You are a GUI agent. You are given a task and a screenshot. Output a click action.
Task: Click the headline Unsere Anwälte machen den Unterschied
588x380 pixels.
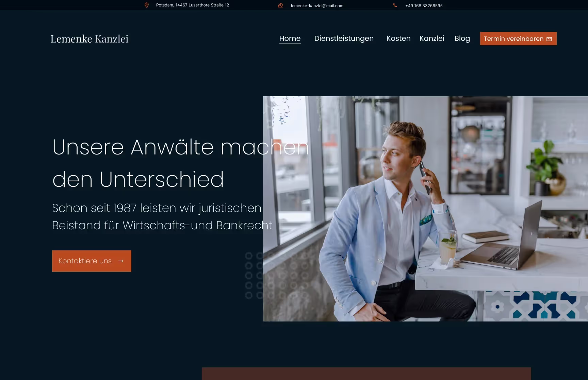(x=180, y=163)
